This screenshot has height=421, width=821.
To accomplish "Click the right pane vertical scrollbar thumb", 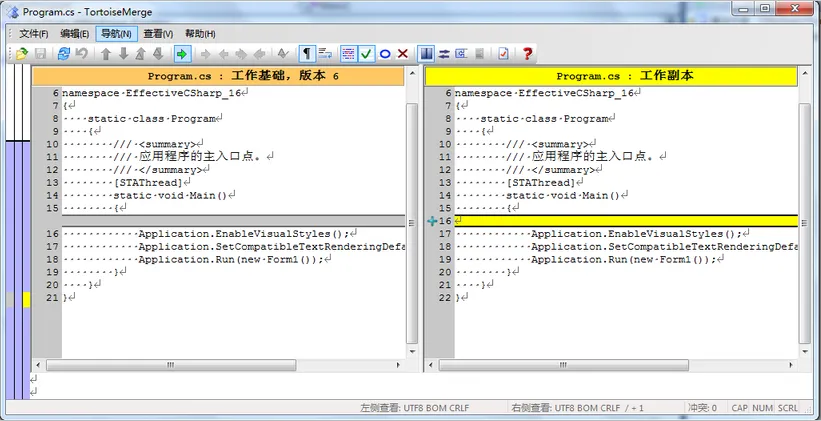I will coord(805,223).
